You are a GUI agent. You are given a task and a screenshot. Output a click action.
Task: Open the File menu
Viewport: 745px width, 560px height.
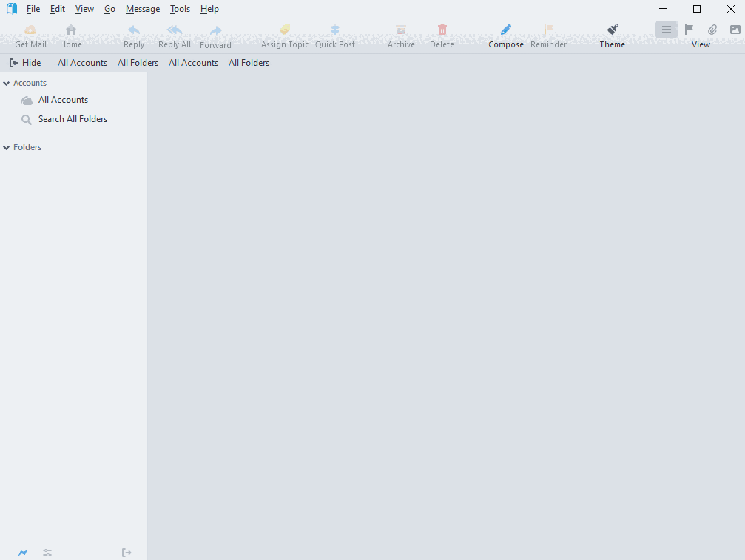[x=33, y=9]
